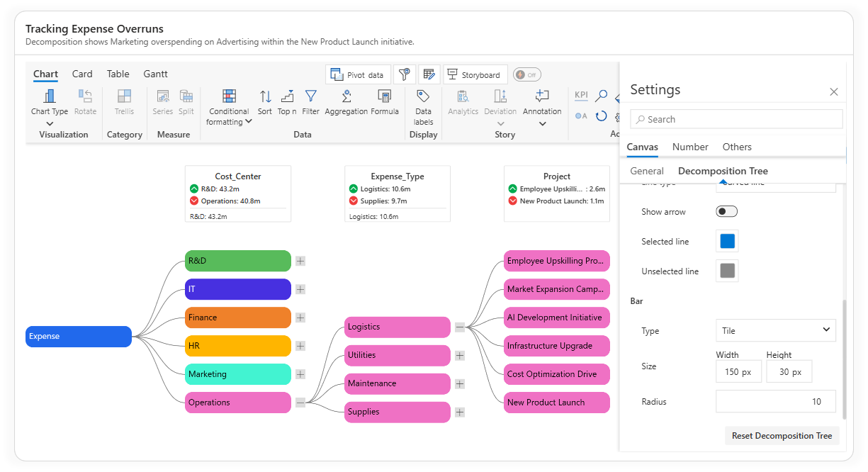Open the Sort tool in the ribbon
The width and height of the screenshot is (868, 472).
tap(265, 97)
